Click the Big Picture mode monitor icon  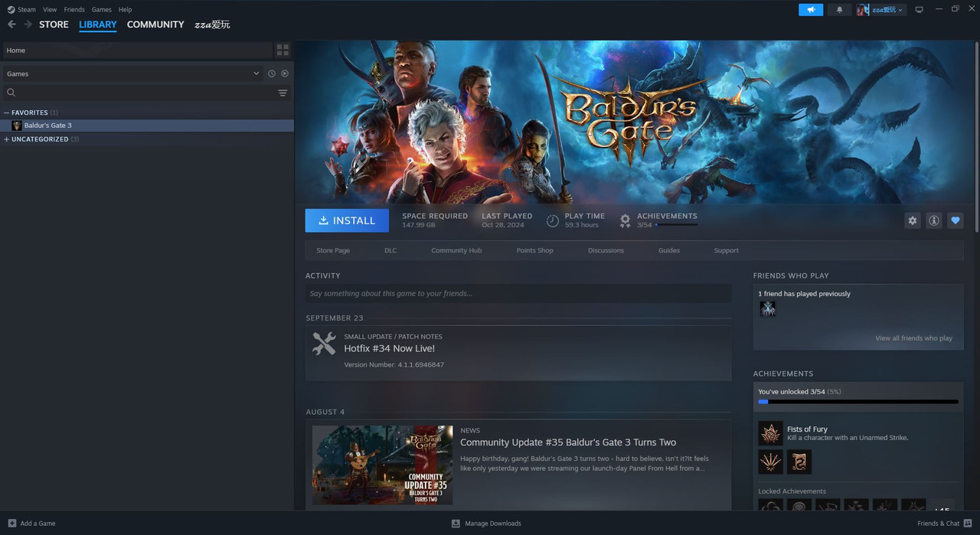coord(920,10)
